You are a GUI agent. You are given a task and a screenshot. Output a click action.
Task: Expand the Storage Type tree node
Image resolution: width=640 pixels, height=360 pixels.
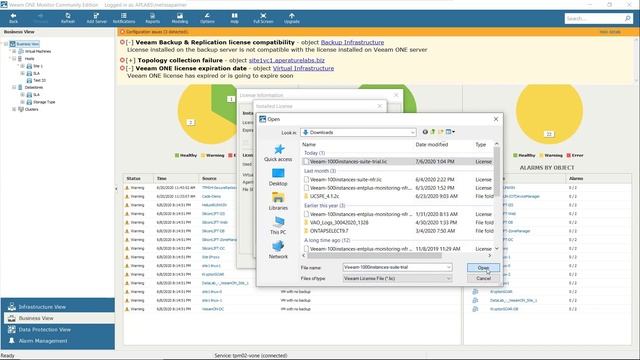(22, 102)
